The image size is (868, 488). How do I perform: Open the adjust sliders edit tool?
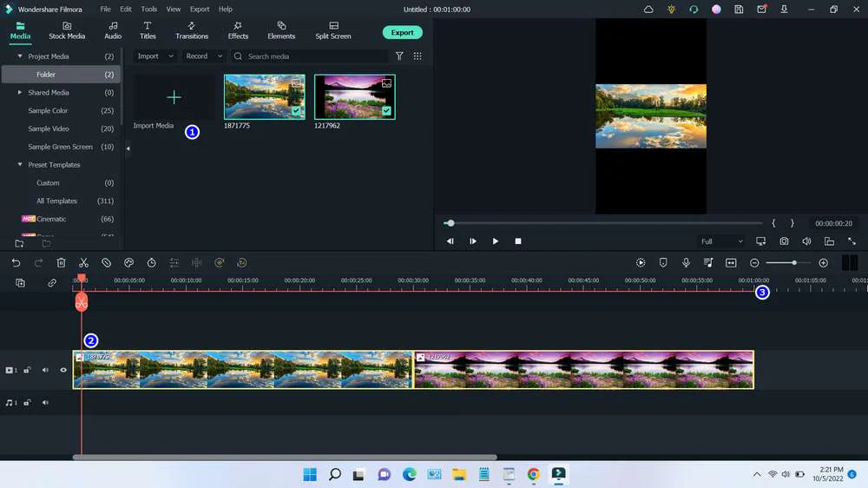[x=174, y=263]
